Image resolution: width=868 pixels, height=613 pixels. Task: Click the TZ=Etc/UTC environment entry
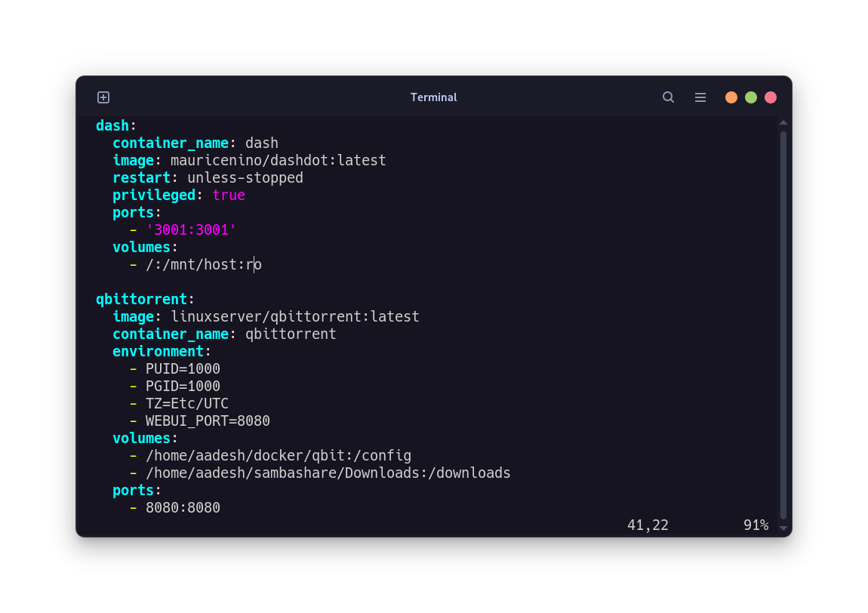[x=186, y=403]
